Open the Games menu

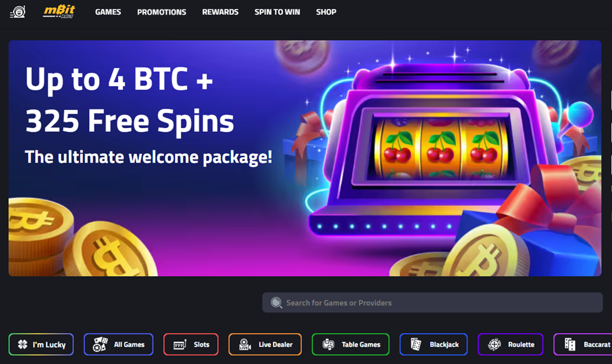108,12
